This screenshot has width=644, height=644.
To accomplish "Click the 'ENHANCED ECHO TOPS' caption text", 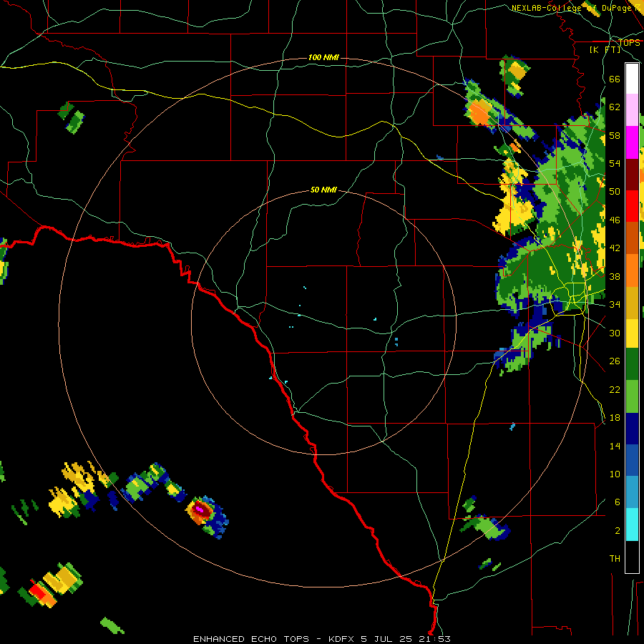I will 251,639.
